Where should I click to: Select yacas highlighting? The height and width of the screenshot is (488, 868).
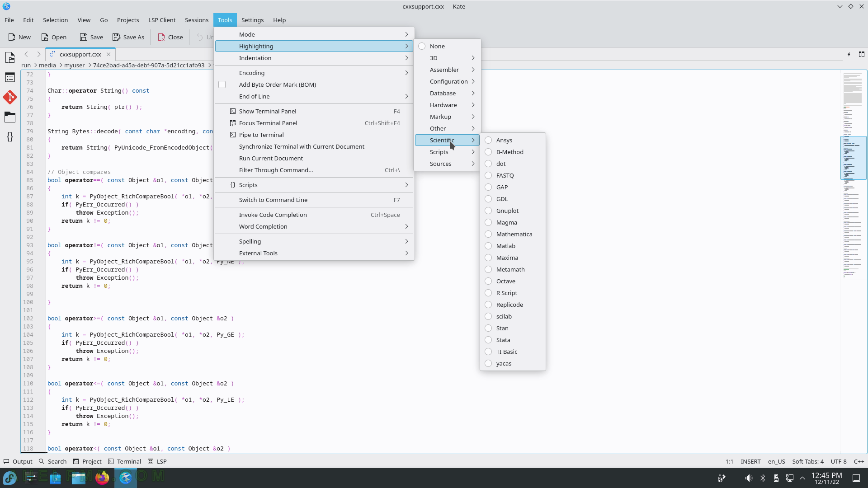coord(513,363)
